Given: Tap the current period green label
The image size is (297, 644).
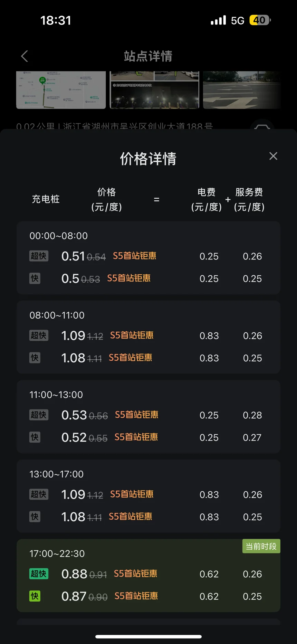Looking at the screenshot, I should [x=261, y=546].
